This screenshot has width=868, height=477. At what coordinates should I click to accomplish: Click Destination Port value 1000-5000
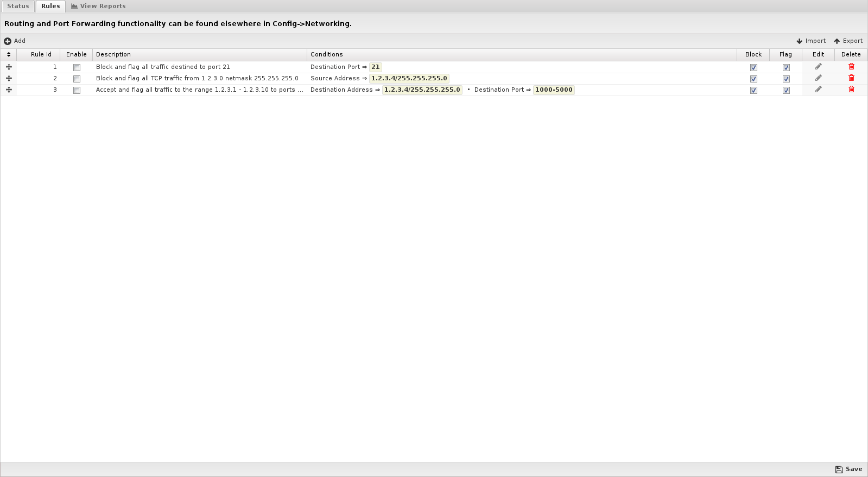[x=554, y=90]
